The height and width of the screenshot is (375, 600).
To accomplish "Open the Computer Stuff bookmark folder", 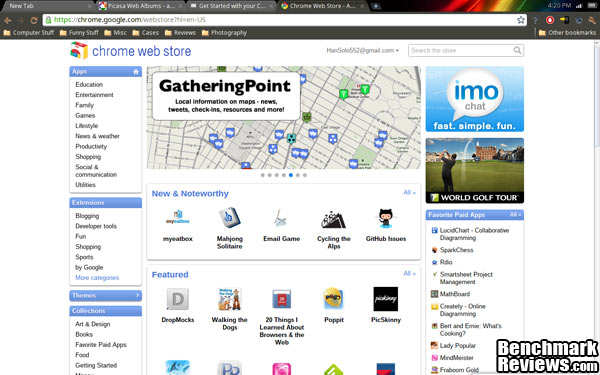I will point(29,33).
